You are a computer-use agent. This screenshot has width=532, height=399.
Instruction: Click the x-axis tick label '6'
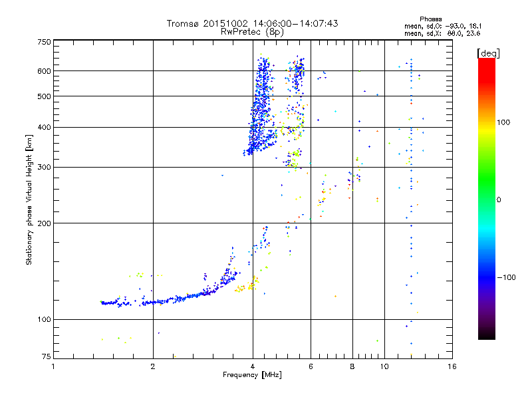point(311,366)
